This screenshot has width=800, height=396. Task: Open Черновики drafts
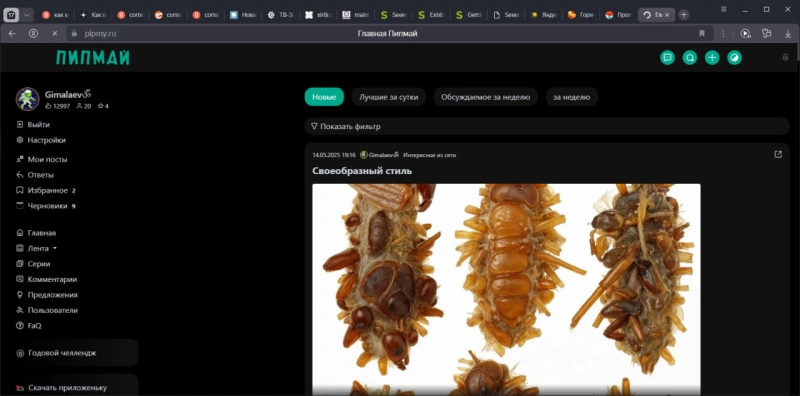46,206
